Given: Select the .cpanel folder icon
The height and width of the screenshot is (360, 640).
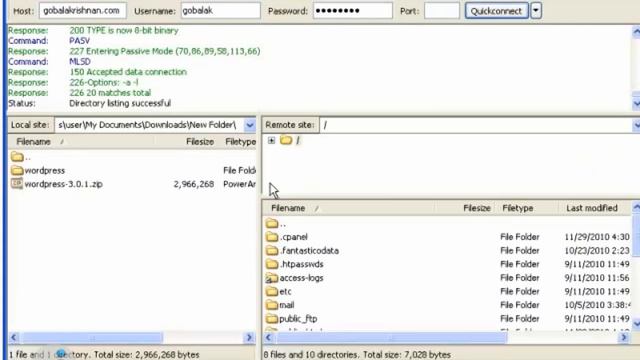Looking at the screenshot, I should coord(272,237).
